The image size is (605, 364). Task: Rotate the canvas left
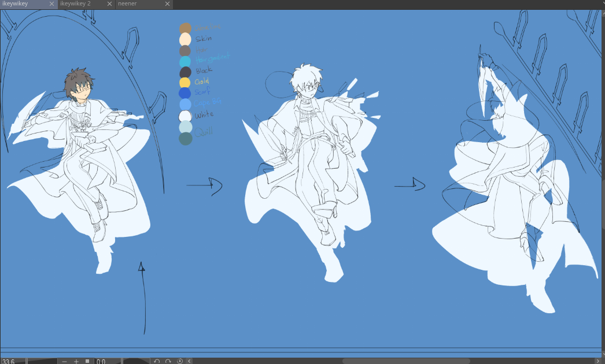click(x=157, y=361)
